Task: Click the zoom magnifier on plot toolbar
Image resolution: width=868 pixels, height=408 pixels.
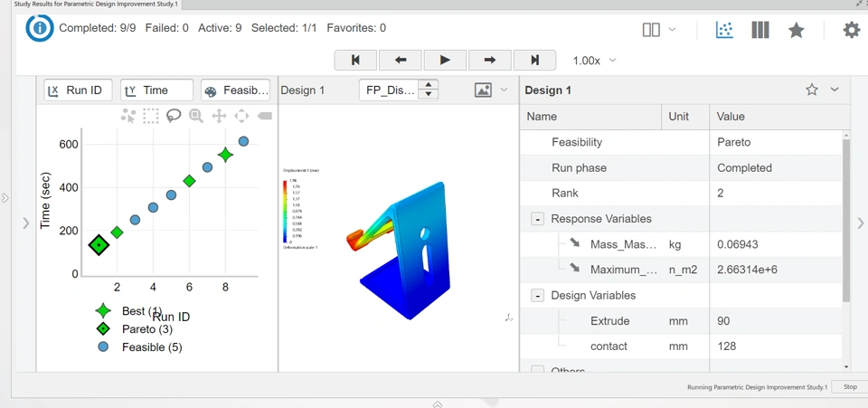Action: 196,116
